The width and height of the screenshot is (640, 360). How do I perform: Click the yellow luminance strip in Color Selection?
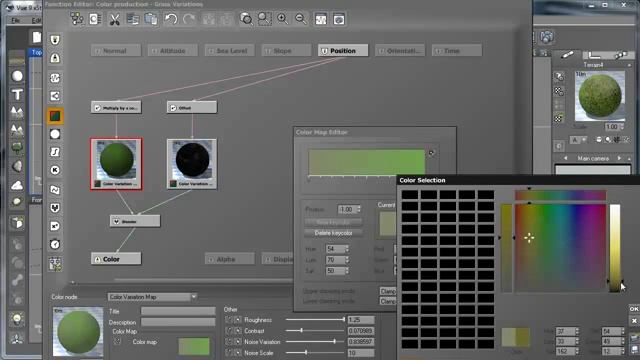pos(615,248)
